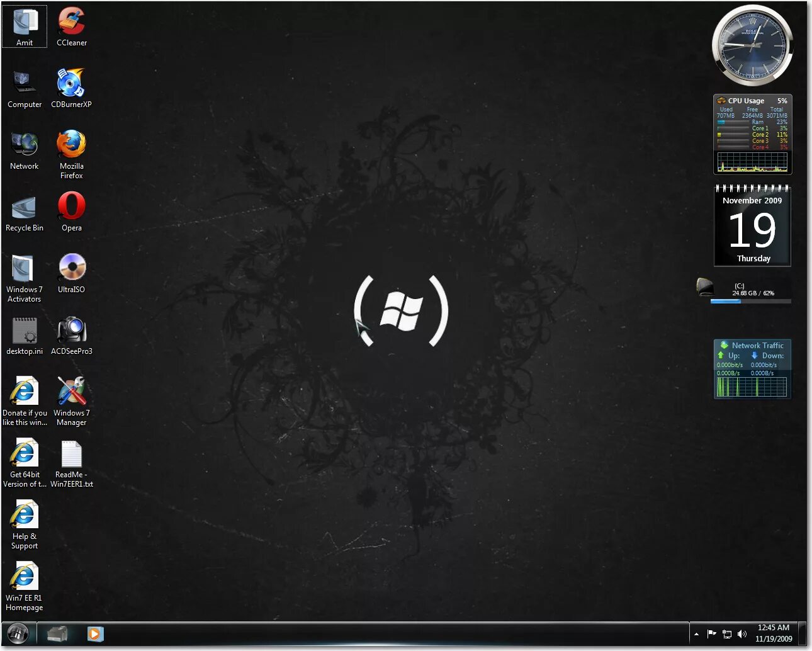812x651 pixels.
Task: Select the Opera browser shortcut
Action: pos(72,212)
